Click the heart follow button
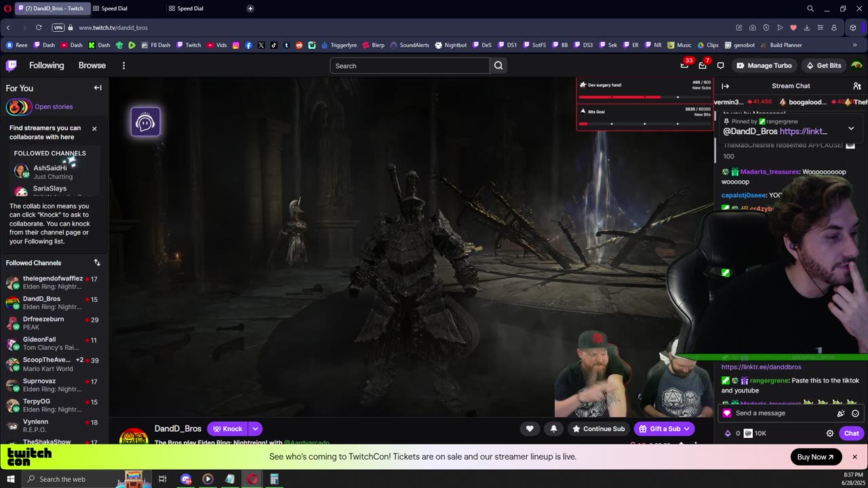Viewport: 868px width, 488px height. click(x=530, y=428)
